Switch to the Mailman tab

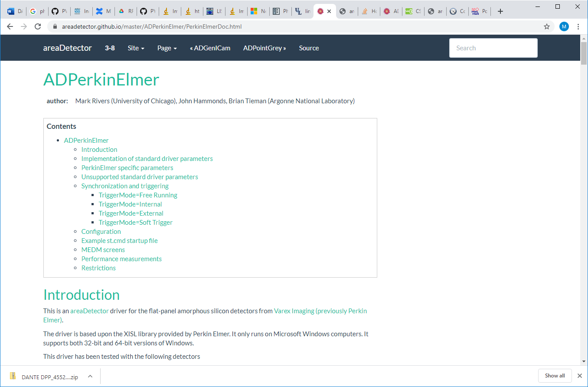click(x=480, y=12)
